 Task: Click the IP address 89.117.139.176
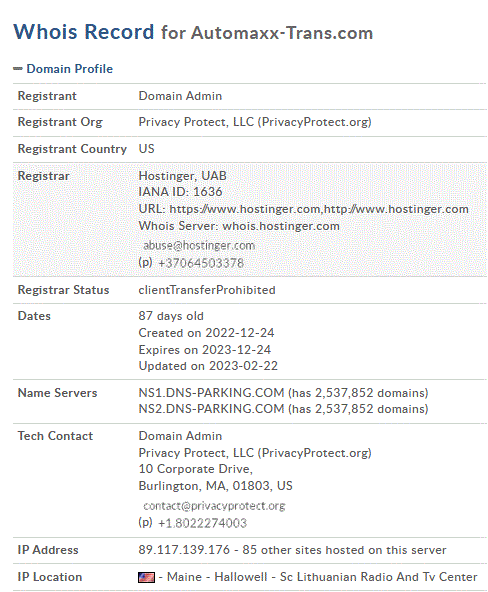coord(184,550)
